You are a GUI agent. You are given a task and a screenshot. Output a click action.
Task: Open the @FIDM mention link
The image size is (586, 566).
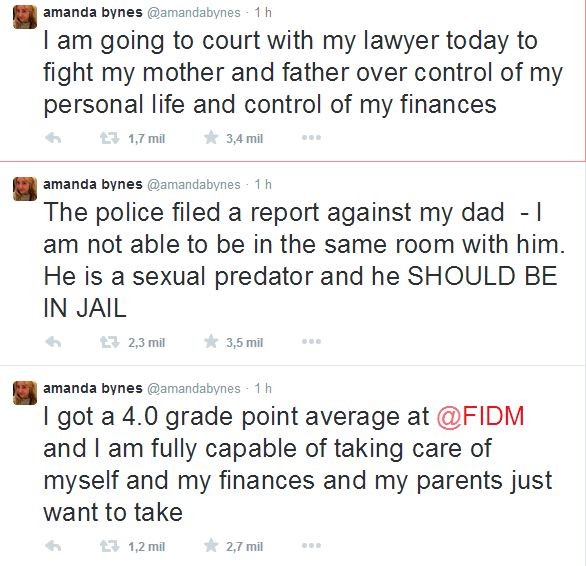480,416
